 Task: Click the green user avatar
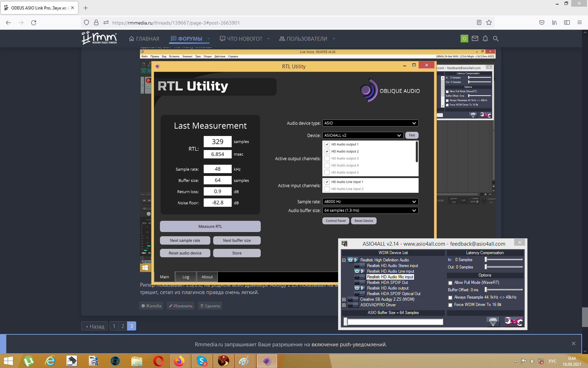[x=464, y=39]
